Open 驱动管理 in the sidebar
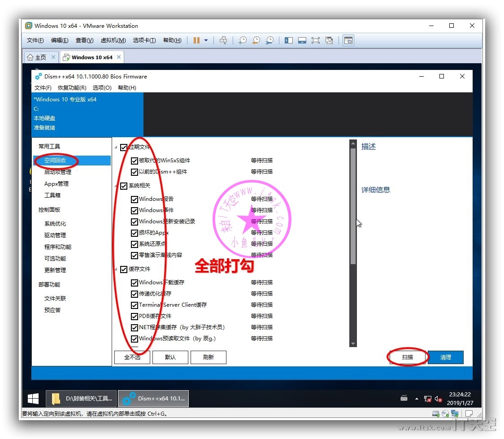Screen dimensions: 504x439 55,235
